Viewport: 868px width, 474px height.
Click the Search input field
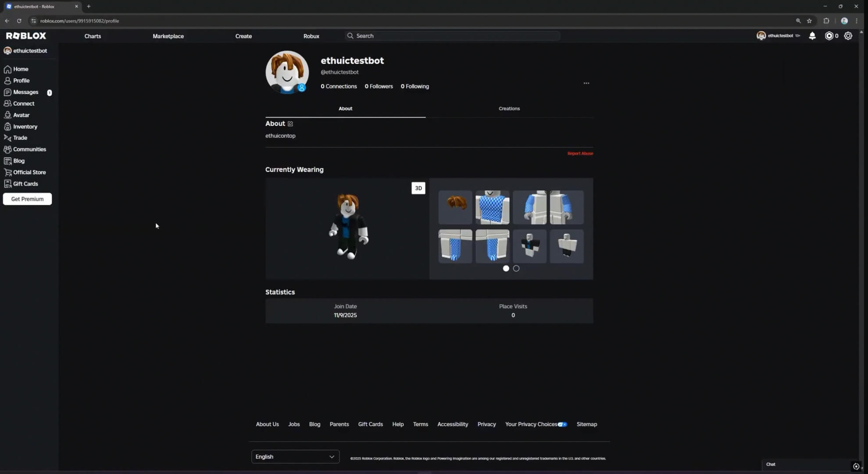pos(452,36)
